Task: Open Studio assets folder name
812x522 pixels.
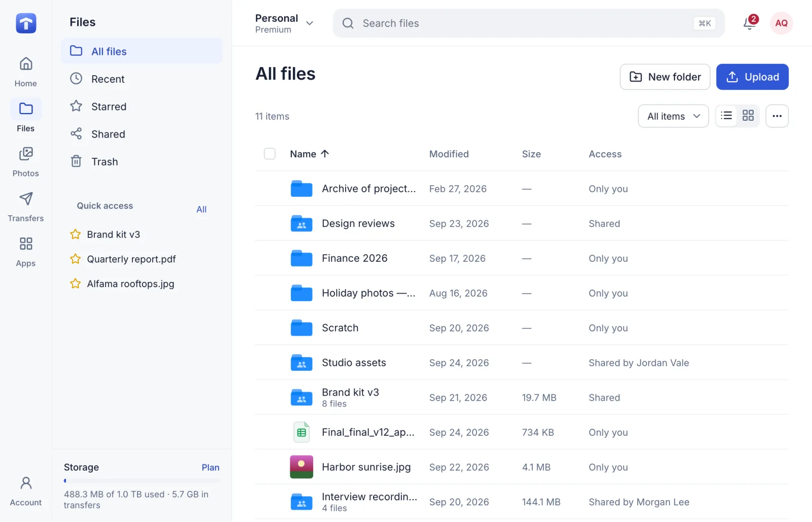Action: coord(354,363)
